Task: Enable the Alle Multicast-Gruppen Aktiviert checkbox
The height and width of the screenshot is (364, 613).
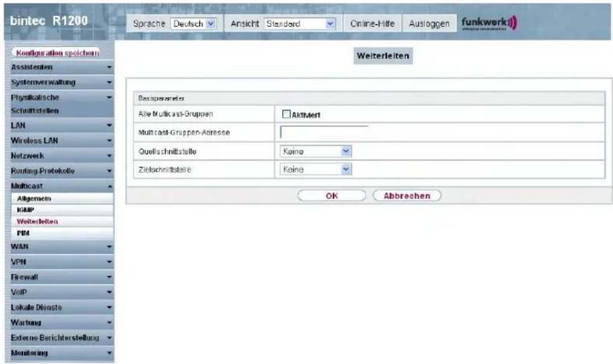Action: (x=286, y=114)
